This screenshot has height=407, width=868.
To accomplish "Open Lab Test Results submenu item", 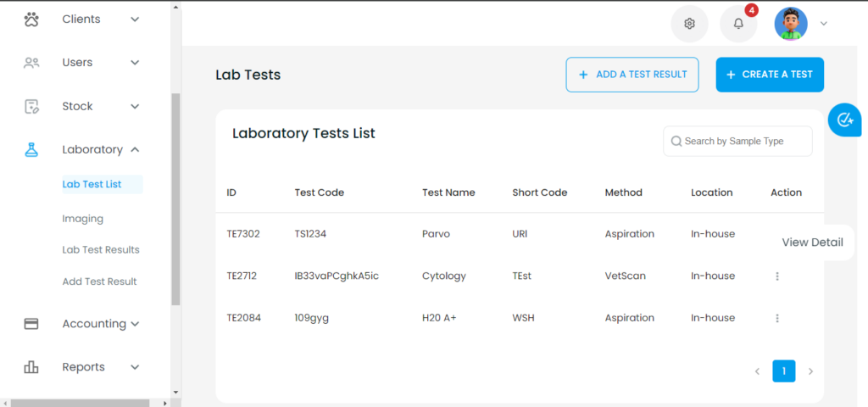I will point(101,250).
